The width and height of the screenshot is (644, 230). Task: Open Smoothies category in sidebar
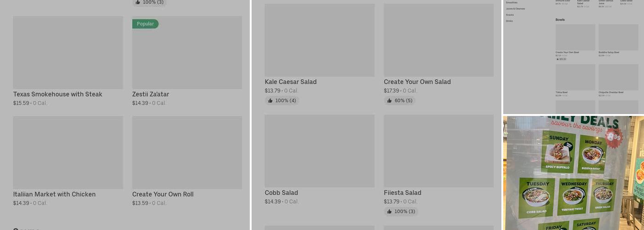(512, 3)
